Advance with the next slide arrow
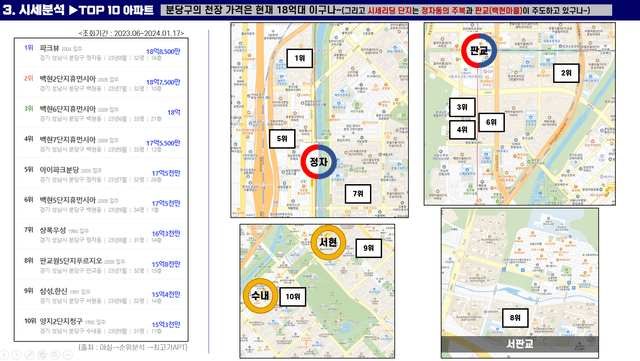The width and height of the screenshot is (640, 361). coord(17,355)
